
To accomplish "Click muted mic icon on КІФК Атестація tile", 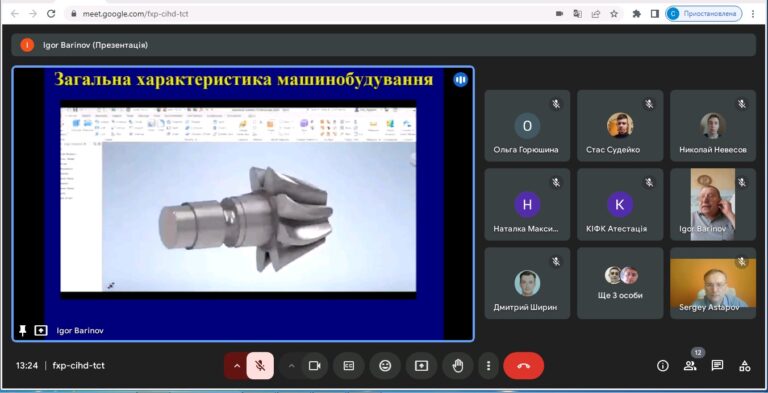I will point(649,182).
